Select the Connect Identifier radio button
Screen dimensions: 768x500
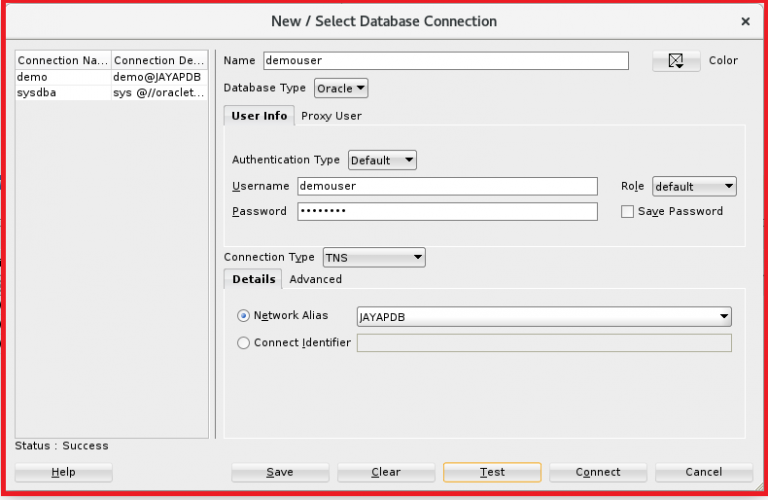pos(243,343)
